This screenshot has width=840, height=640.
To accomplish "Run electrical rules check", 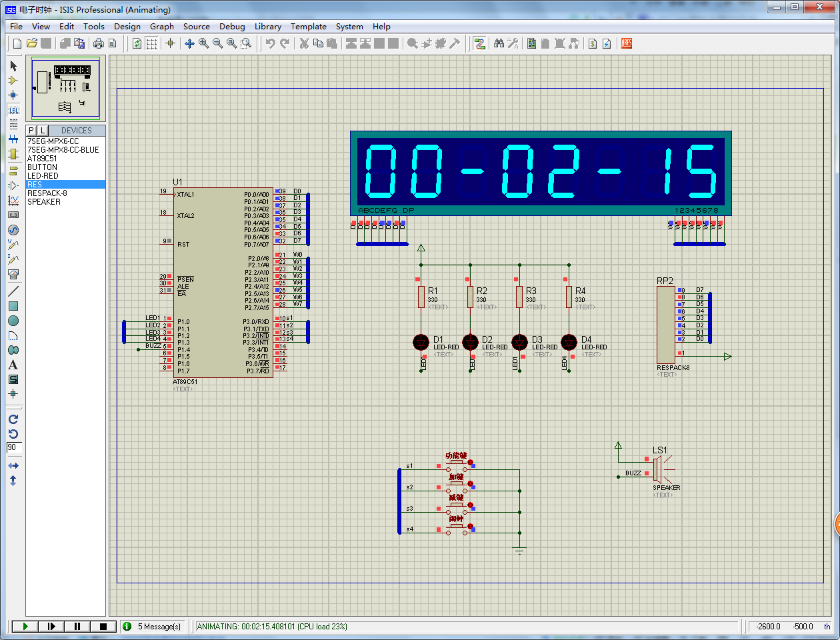I will [x=607, y=43].
